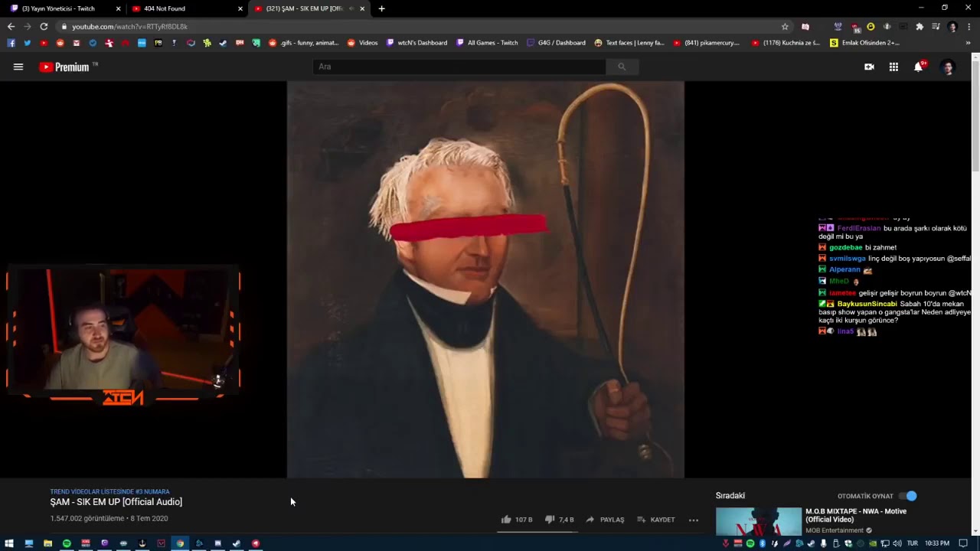Click the YouTube Premium logo
The width and height of the screenshot is (980, 551).
point(64,67)
